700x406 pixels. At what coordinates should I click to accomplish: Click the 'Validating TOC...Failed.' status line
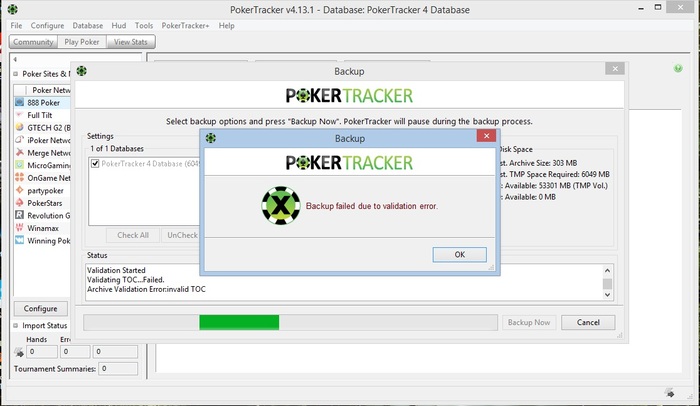tap(126, 280)
